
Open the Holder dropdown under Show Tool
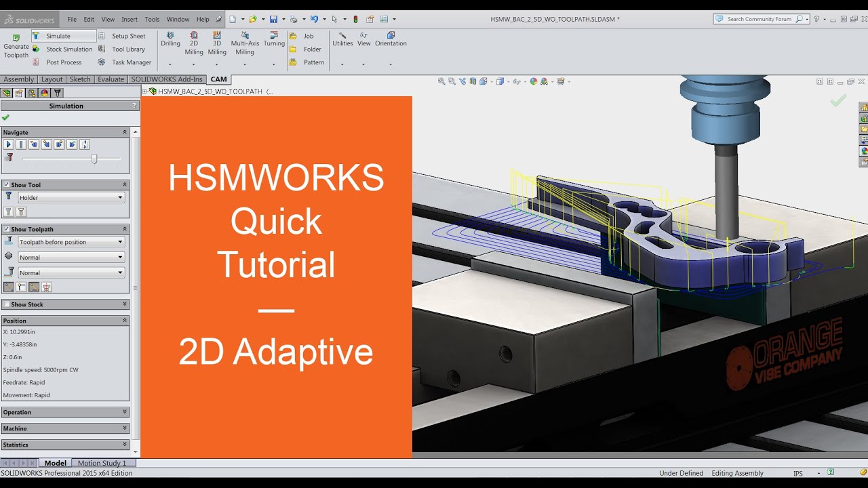coord(71,197)
